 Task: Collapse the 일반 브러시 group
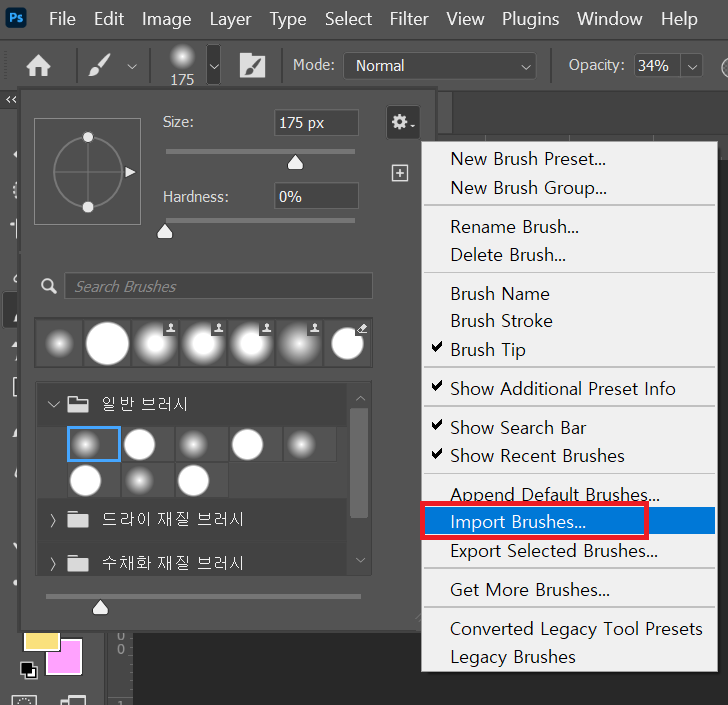pos(54,404)
